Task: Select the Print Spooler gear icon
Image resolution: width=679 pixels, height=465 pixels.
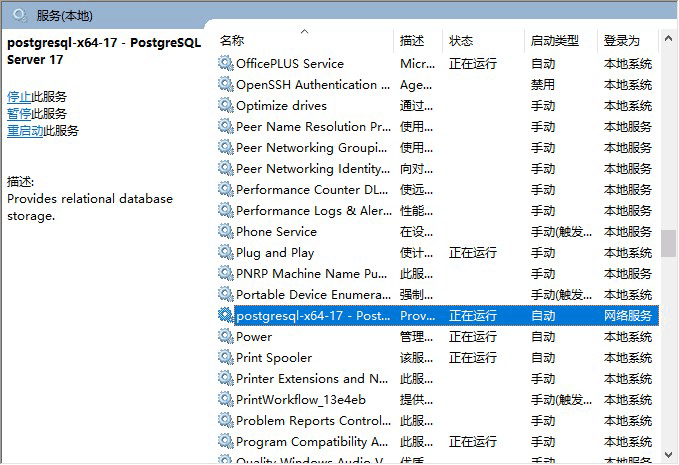Action: tap(225, 357)
